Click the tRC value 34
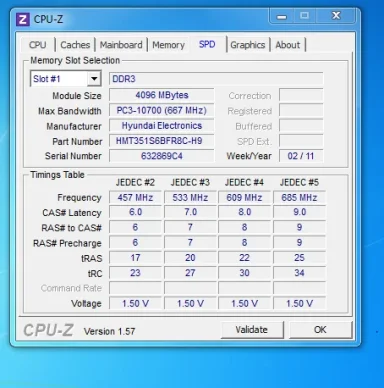 click(x=299, y=273)
